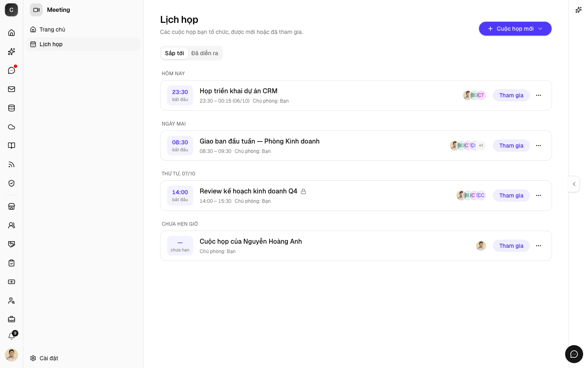588x368 pixels.
Task: Join Cuộc họp của Nguyễn Hoàng Anh
Action: [511, 246]
